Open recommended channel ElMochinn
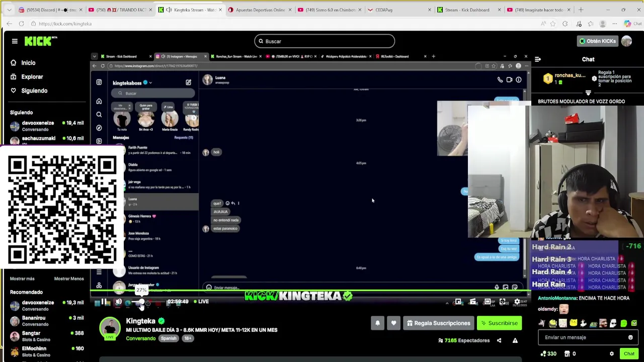This screenshot has height=362, width=644. (x=46, y=351)
